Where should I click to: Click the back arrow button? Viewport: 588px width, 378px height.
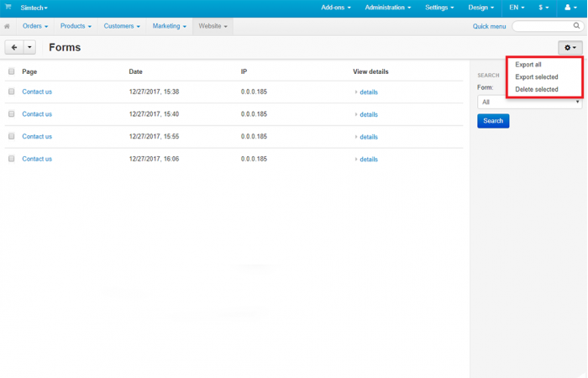(x=14, y=48)
